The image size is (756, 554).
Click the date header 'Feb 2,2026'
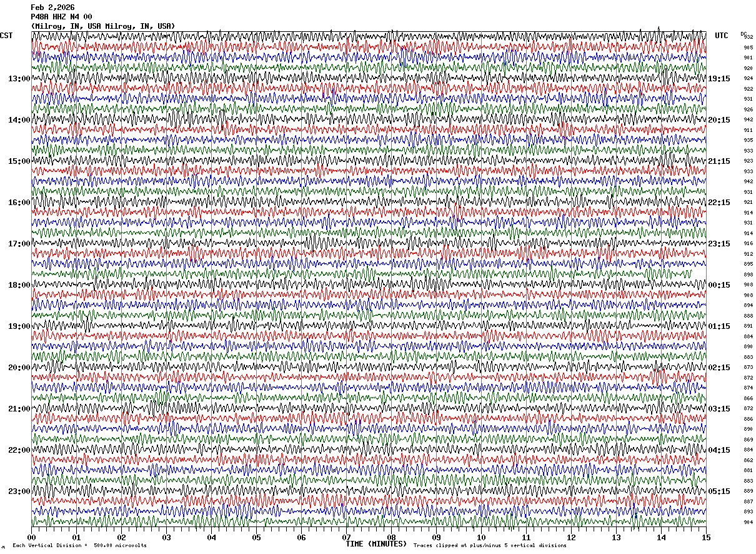[52, 8]
